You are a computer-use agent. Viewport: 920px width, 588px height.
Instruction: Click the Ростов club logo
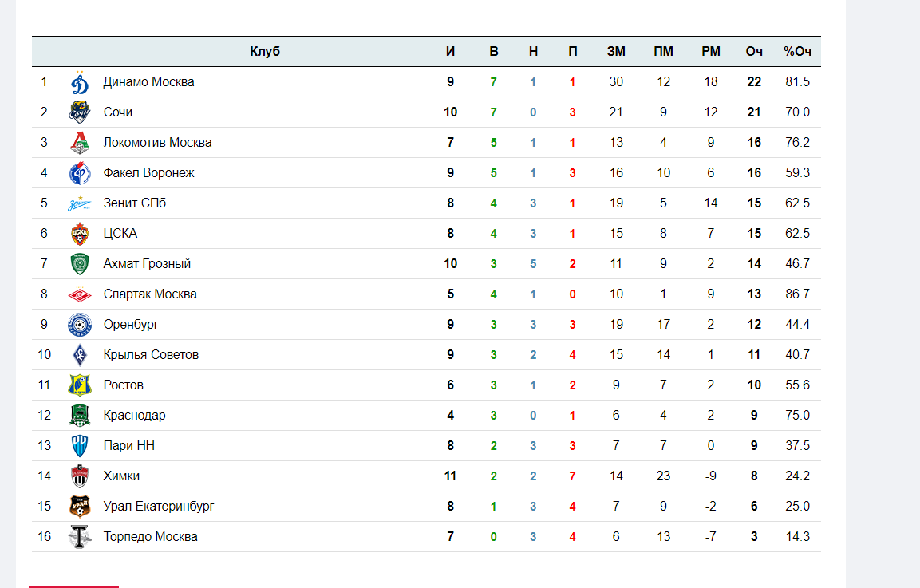pos(80,385)
